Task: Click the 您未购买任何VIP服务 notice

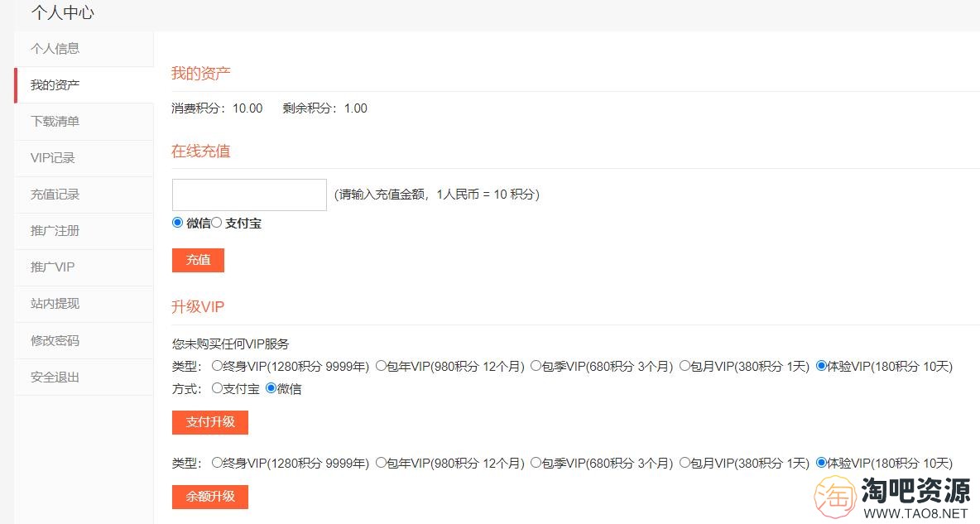Action: [231, 344]
